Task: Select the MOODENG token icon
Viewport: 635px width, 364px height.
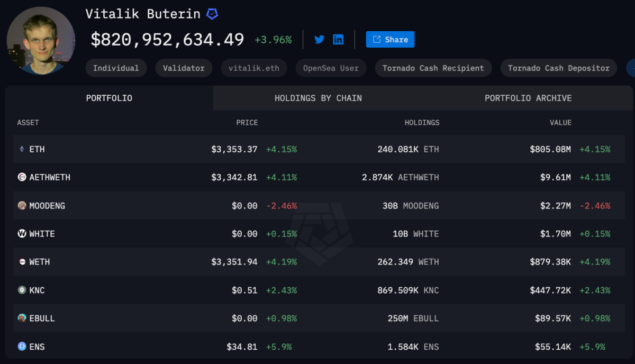Action: [22, 205]
